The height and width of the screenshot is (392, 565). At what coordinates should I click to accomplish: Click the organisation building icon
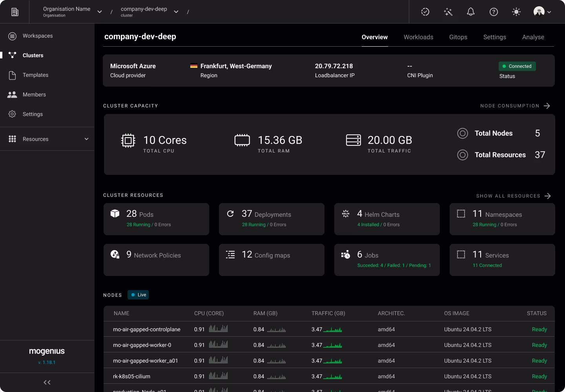tap(15, 12)
